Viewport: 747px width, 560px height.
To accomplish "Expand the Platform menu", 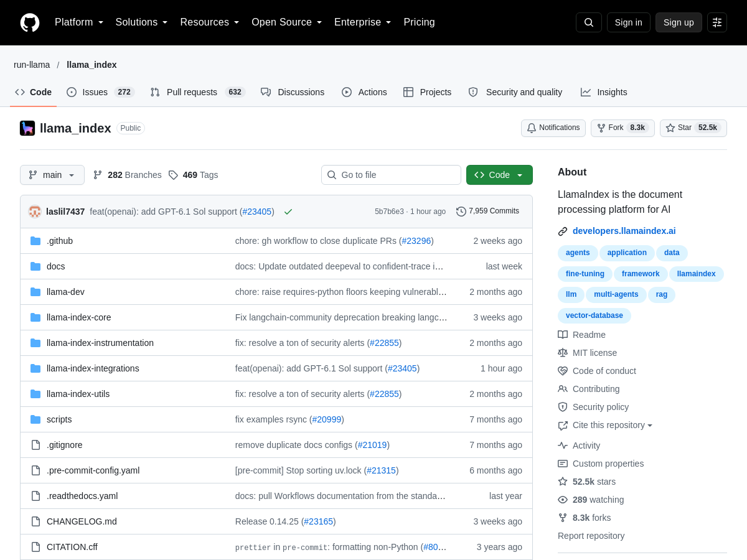I will [79, 22].
